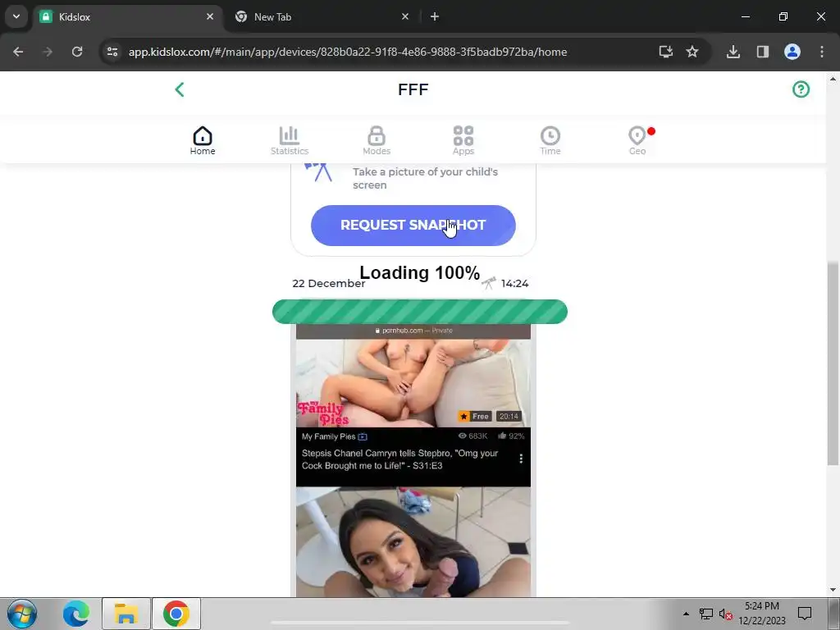Open the network tray icon

pyautogui.click(x=706, y=614)
